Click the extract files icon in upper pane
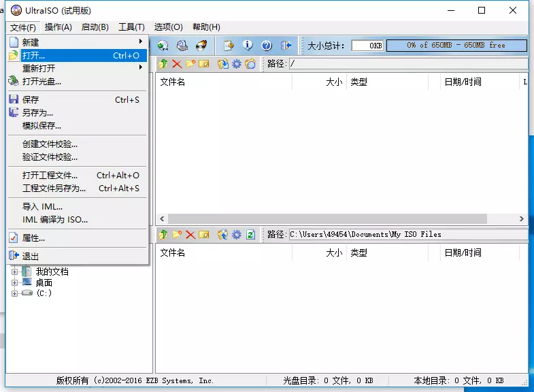Image resolution: width=534 pixels, height=392 pixels. 222,64
